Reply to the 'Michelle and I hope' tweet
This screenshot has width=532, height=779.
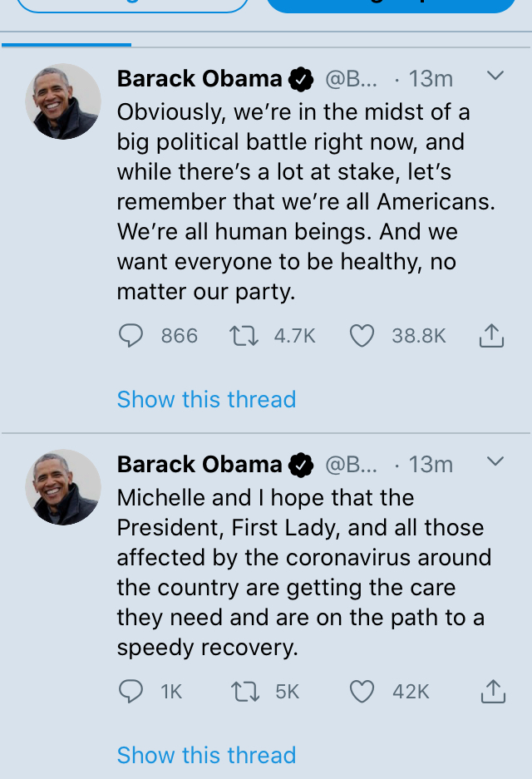[131, 691]
